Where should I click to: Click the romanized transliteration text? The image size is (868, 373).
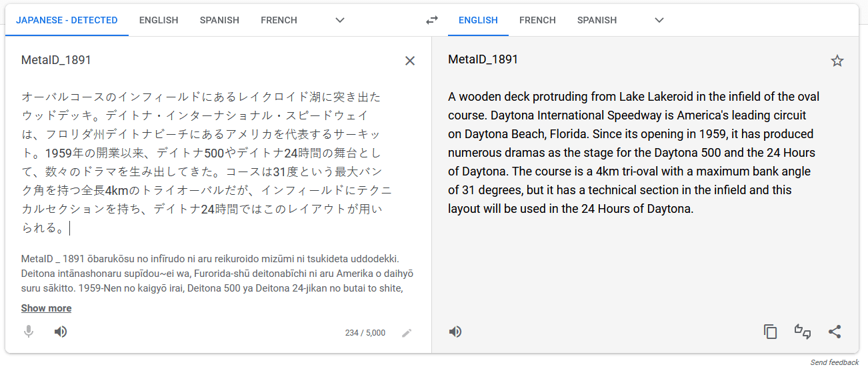(217, 273)
